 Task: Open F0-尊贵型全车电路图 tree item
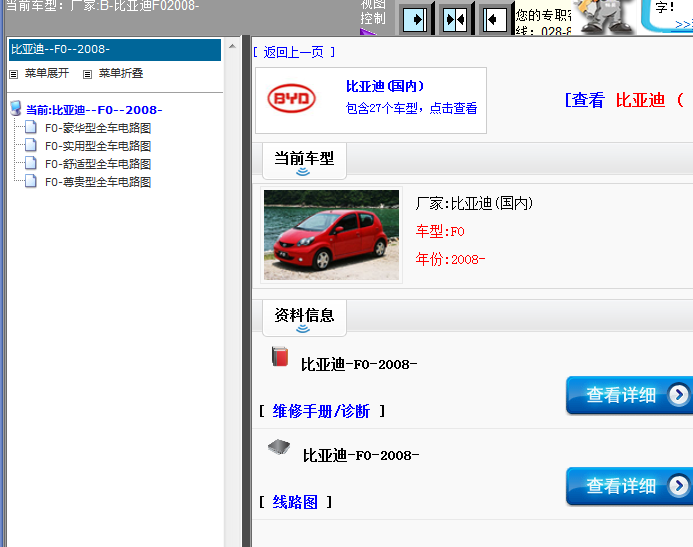[98, 182]
